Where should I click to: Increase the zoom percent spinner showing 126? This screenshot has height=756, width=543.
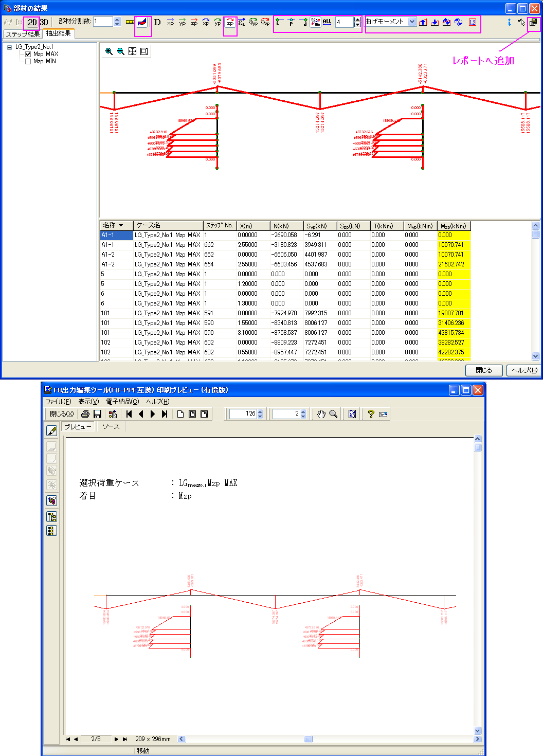click(x=260, y=411)
